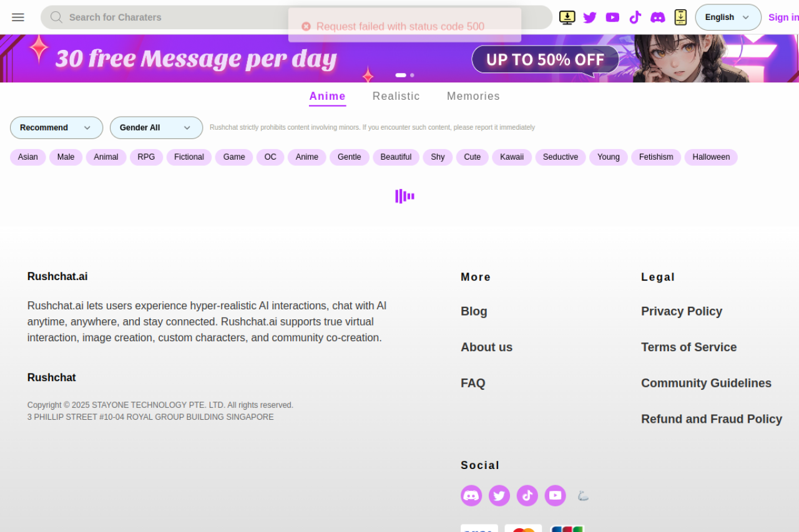799x532 pixels.
Task: Open YouTube from the header icons
Action: 612,17
